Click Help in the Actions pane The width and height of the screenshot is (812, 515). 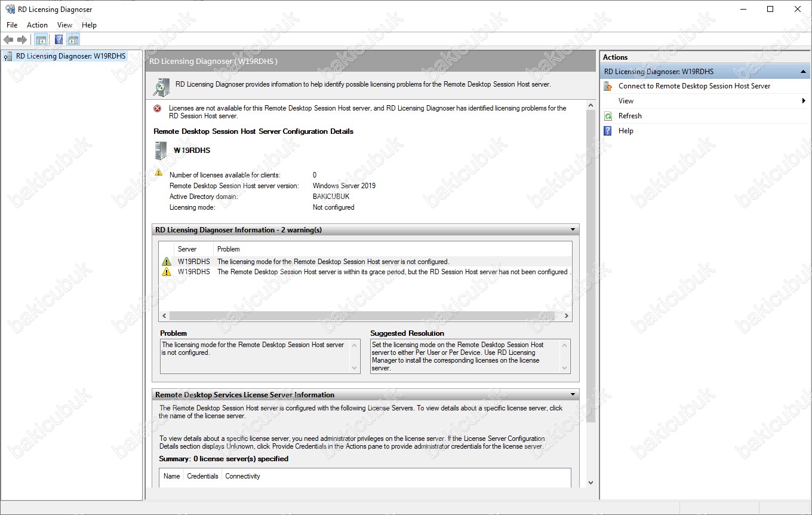tap(626, 131)
